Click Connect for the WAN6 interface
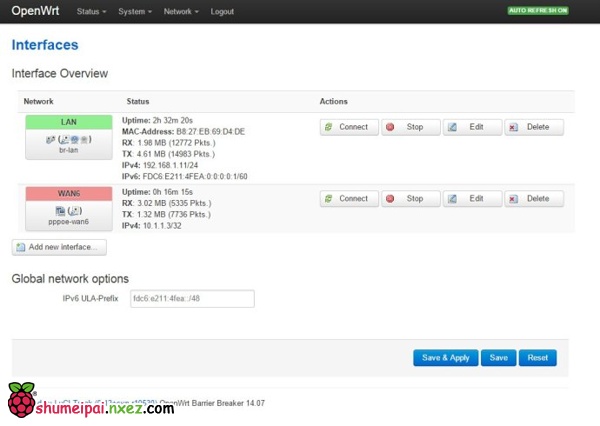The width and height of the screenshot is (600, 426). click(349, 199)
